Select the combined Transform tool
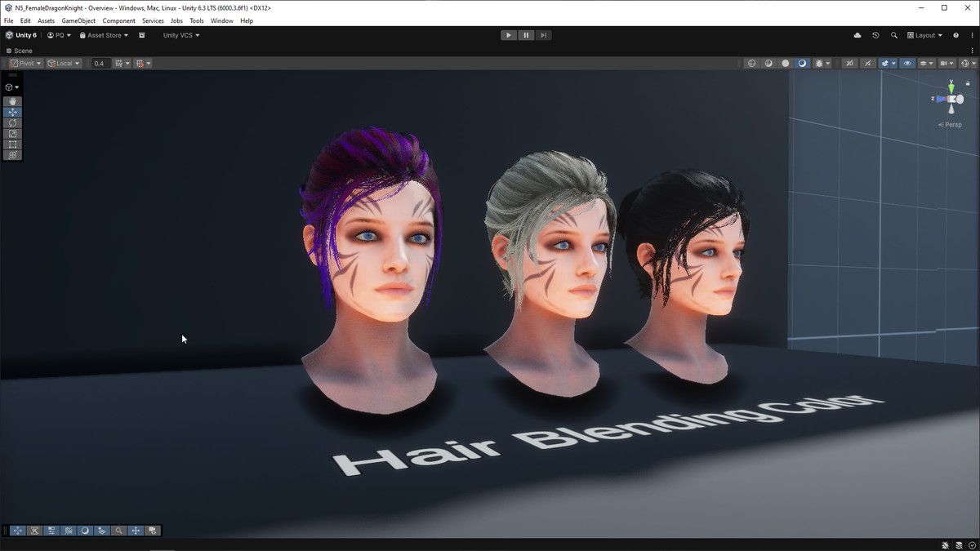980x551 pixels. click(13, 154)
